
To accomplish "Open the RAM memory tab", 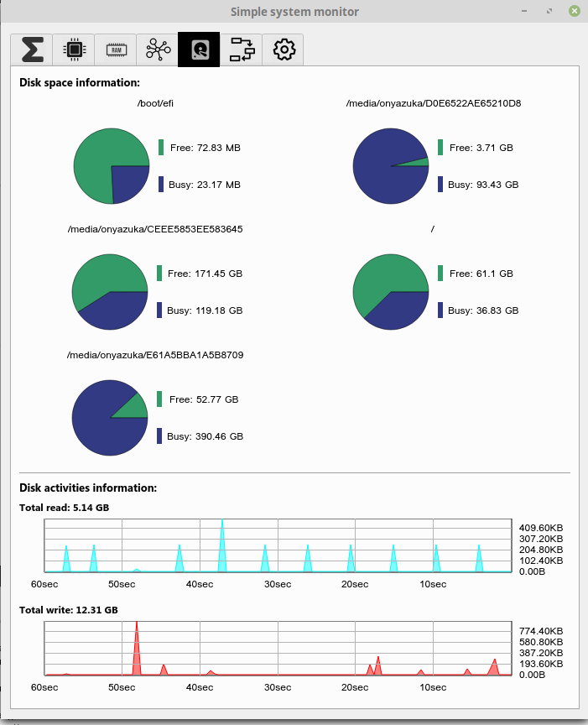I will tap(116, 50).
